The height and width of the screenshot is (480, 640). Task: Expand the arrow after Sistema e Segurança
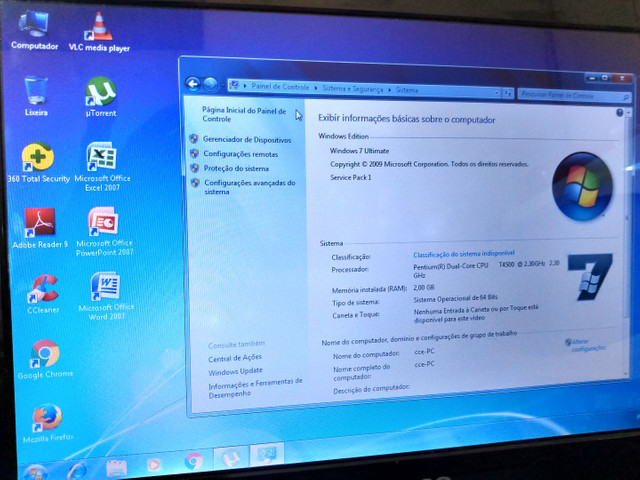pos(390,90)
